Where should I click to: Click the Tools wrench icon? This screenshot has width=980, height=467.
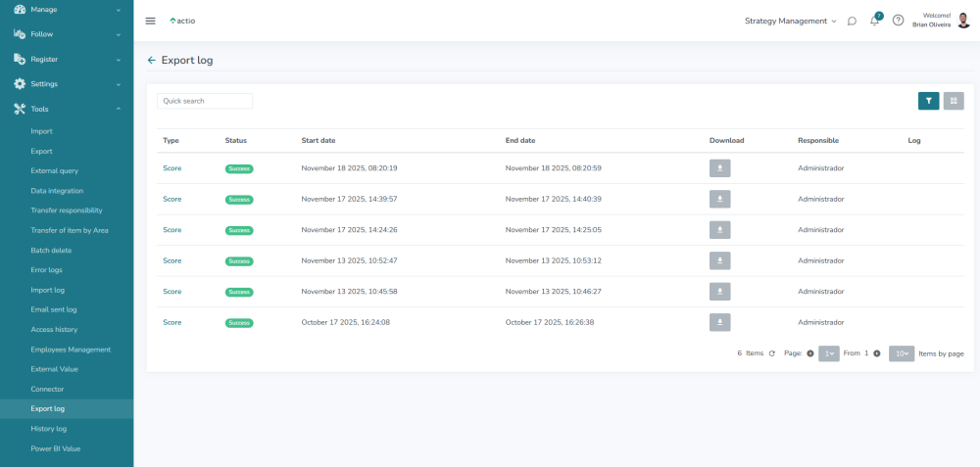(x=20, y=109)
